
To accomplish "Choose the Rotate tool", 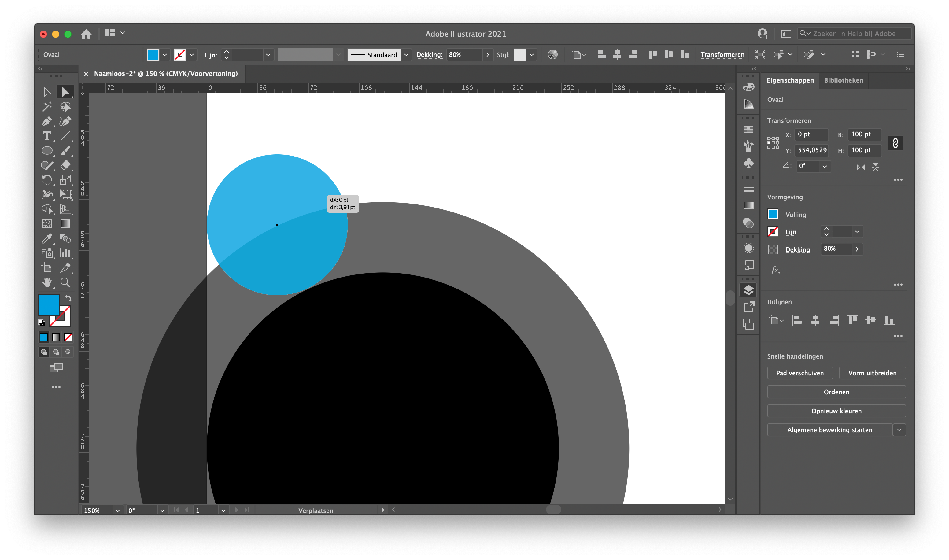I will coord(47,180).
